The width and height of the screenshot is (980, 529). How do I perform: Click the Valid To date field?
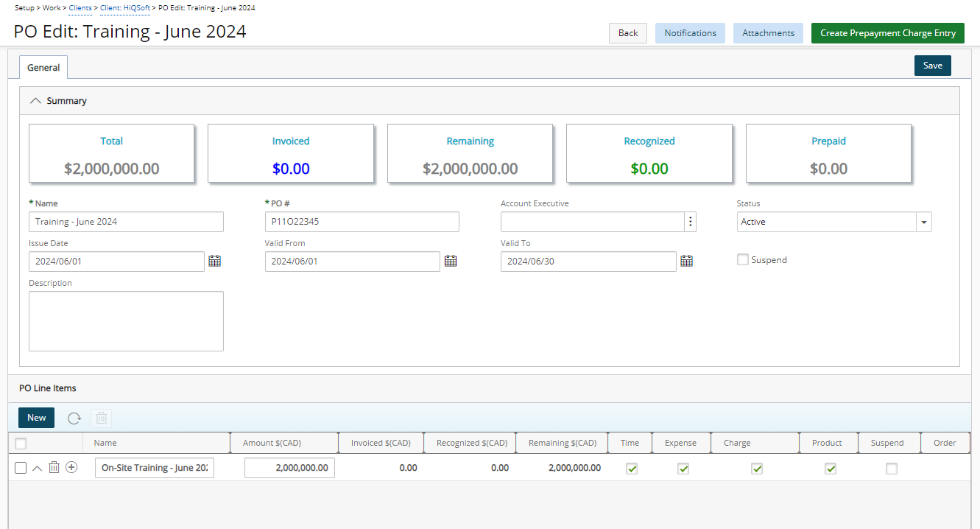click(588, 262)
